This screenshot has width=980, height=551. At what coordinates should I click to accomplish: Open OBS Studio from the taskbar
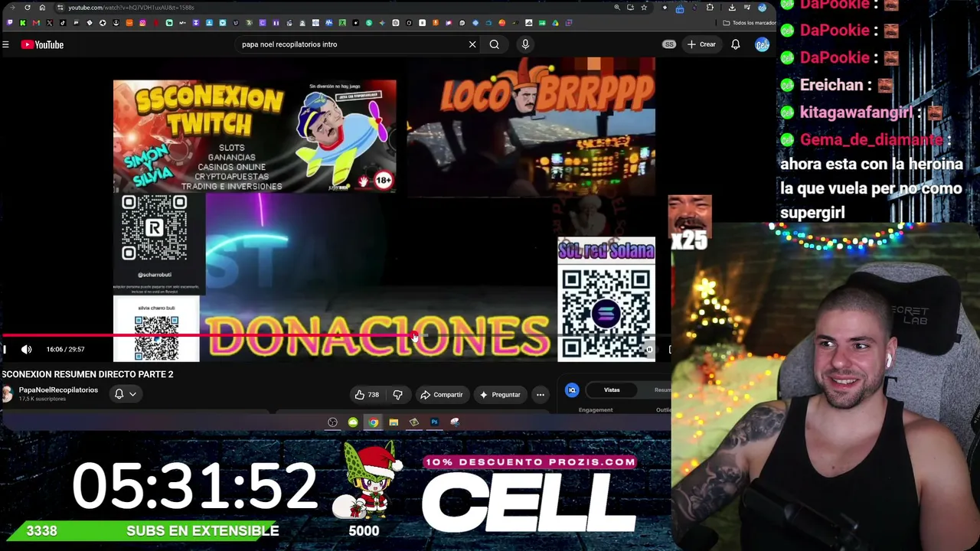coord(332,422)
